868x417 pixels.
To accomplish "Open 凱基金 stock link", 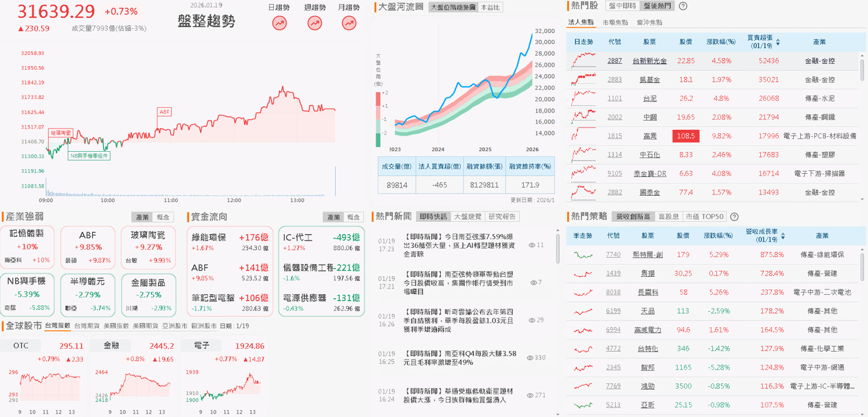I will (649, 79).
